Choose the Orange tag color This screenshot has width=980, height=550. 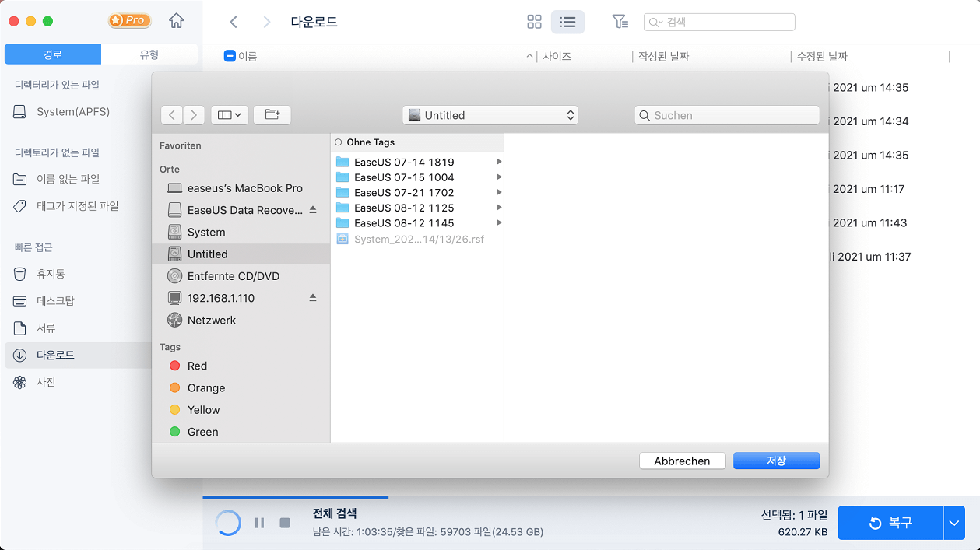pyautogui.click(x=174, y=387)
